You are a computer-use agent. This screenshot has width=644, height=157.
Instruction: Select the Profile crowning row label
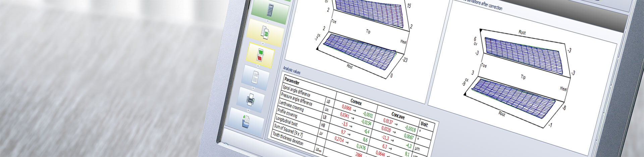tap(287, 113)
